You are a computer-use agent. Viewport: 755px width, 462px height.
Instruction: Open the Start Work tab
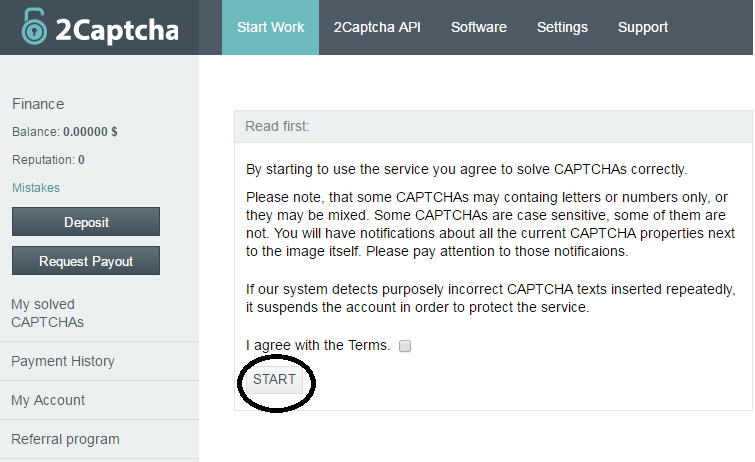pyautogui.click(x=270, y=27)
